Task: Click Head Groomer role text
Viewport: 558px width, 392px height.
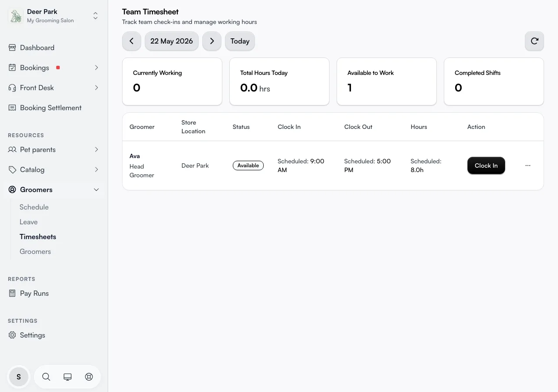Action: pos(142,171)
